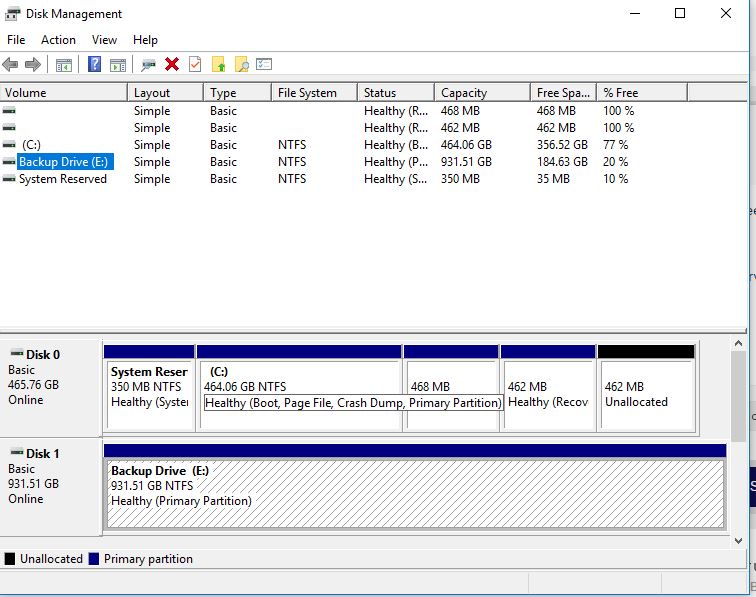The height and width of the screenshot is (597, 756).
Task: Select 462 MB Healthy Recovery partition block
Action: (x=548, y=388)
